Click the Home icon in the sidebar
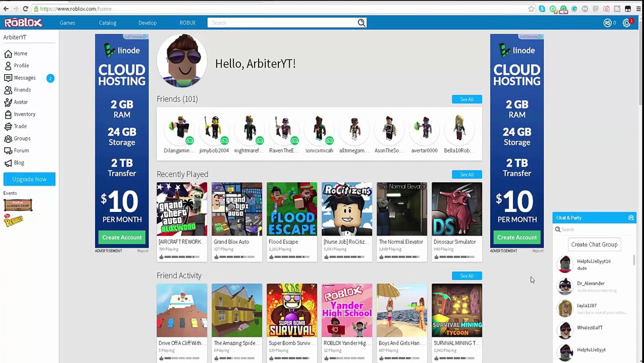This screenshot has height=363, width=644. [x=8, y=54]
